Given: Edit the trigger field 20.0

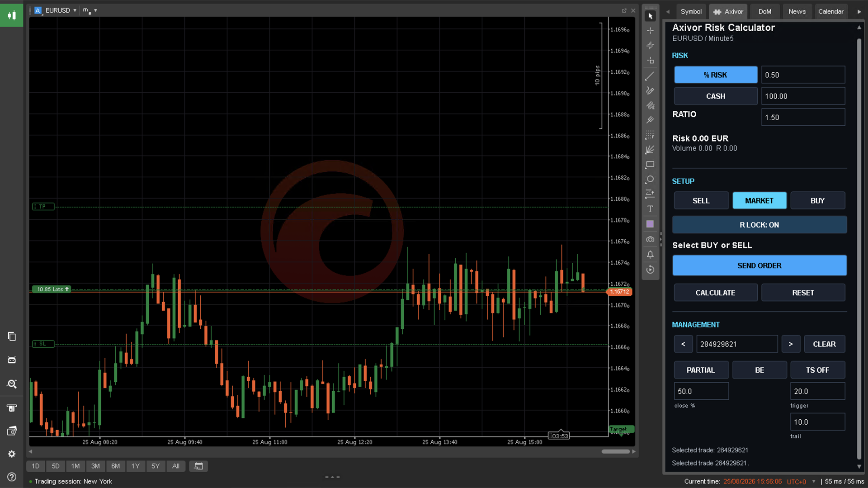Looking at the screenshot, I should pos(817,391).
